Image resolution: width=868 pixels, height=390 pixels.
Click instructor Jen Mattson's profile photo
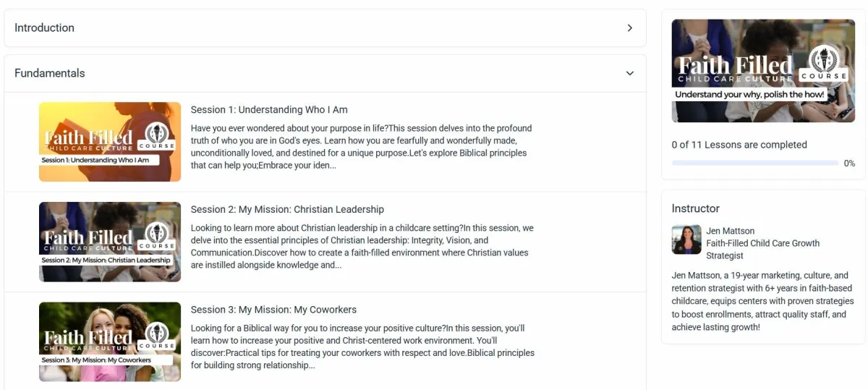coord(686,240)
